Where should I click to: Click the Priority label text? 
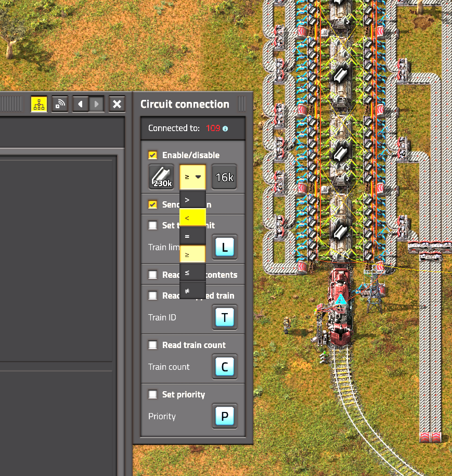click(x=162, y=416)
